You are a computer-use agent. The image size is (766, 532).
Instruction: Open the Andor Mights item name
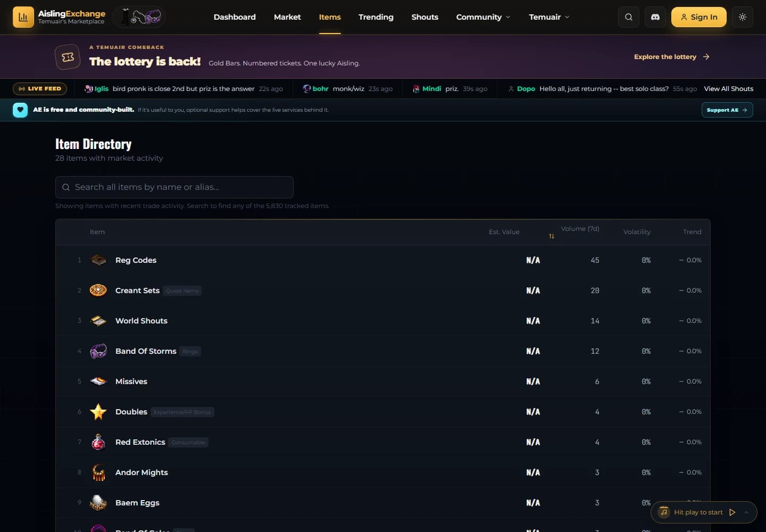[141, 472]
